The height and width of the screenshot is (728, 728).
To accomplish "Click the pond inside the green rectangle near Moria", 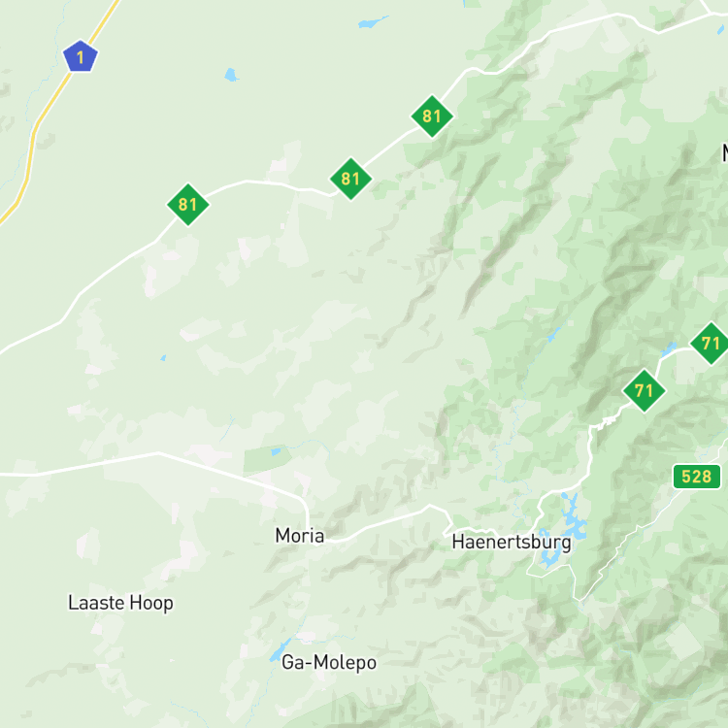I will pos(276,451).
